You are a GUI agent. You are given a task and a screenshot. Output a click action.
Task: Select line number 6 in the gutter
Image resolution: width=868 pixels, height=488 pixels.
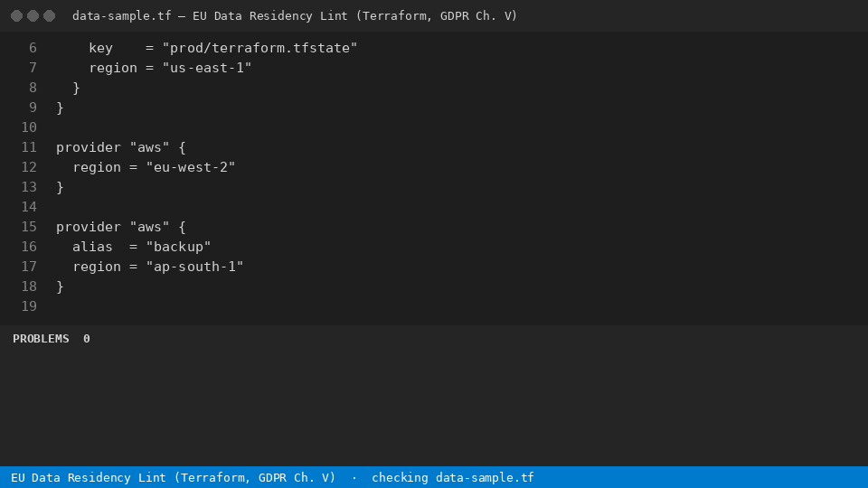pos(33,48)
